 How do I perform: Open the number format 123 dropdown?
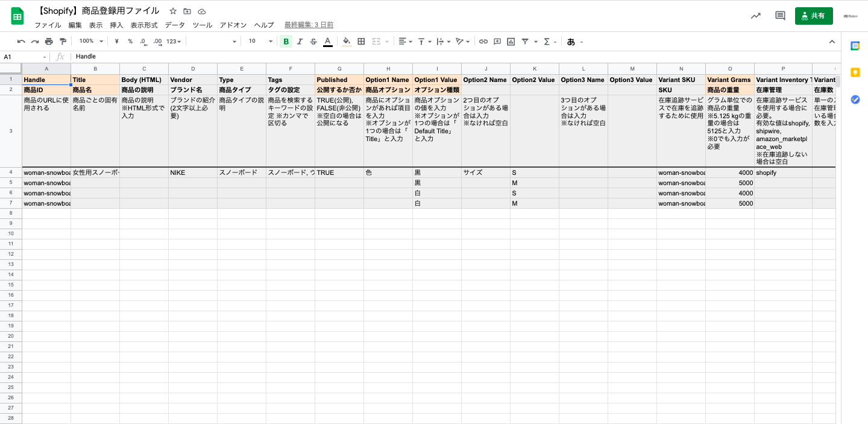(x=174, y=42)
